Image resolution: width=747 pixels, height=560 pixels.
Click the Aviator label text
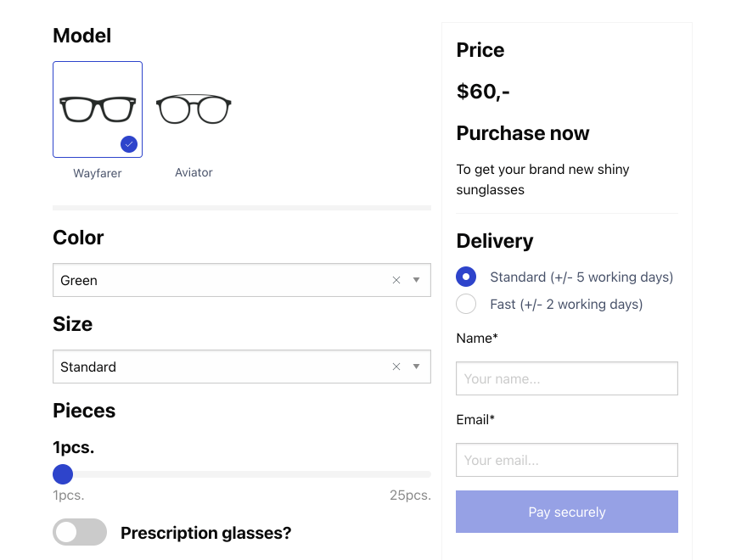194,172
